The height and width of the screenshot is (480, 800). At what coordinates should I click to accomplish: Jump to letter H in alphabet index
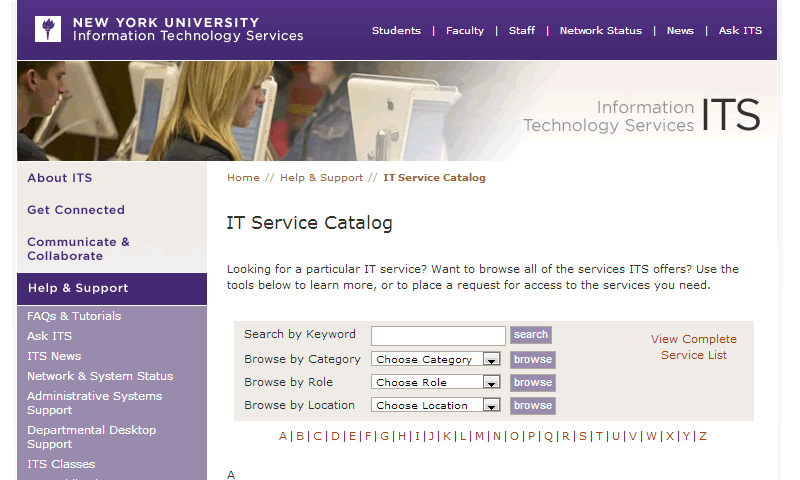point(402,436)
